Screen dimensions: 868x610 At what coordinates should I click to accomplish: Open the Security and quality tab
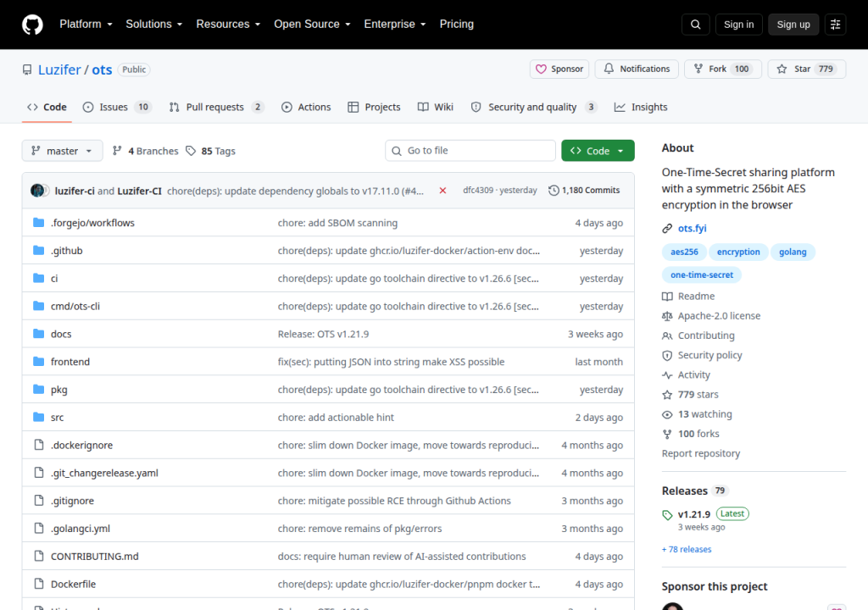point(534,108)
